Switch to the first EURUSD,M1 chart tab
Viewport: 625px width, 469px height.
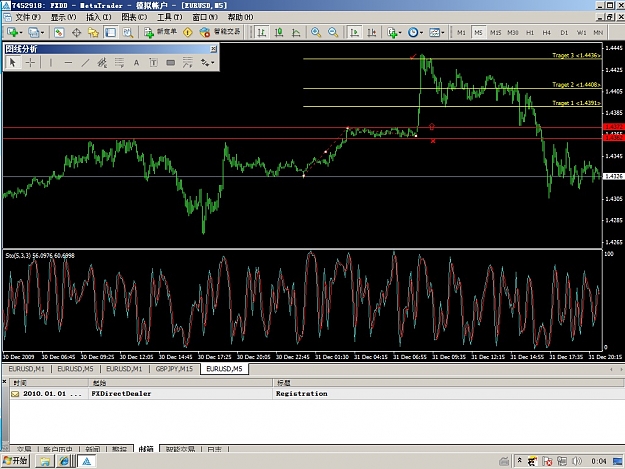tap(26, 369)
